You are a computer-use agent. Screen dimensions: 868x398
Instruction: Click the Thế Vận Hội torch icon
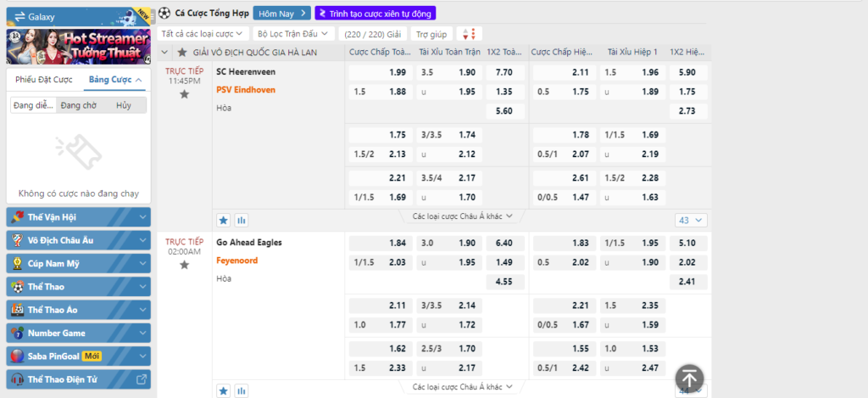[x=18, y=216]
